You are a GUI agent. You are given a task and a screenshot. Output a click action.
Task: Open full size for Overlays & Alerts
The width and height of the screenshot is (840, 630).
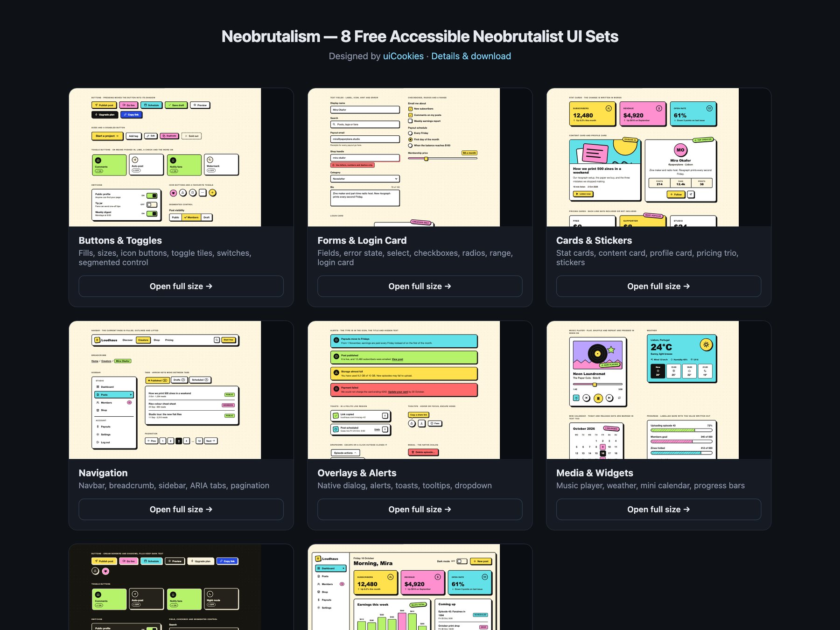pos(420,509)
